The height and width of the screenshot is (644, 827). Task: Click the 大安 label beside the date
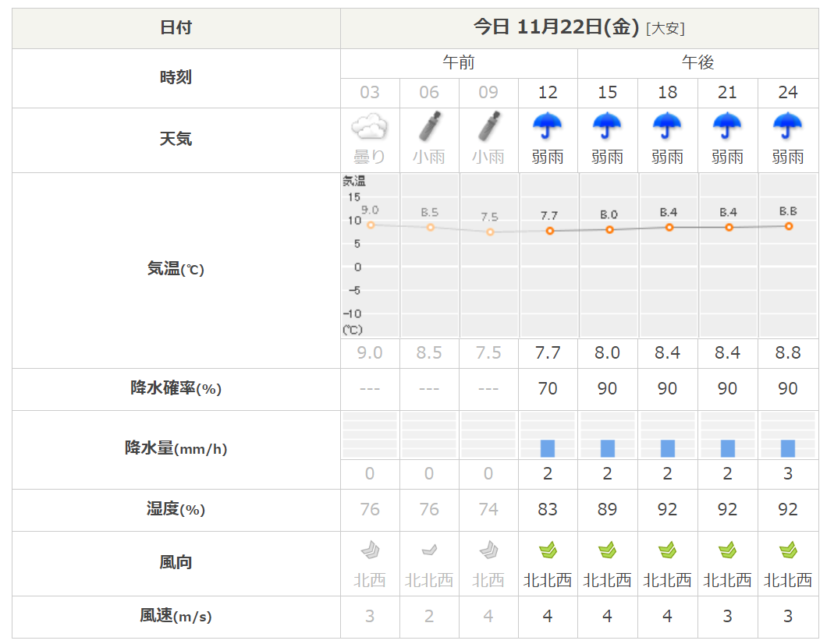point(666,29)
